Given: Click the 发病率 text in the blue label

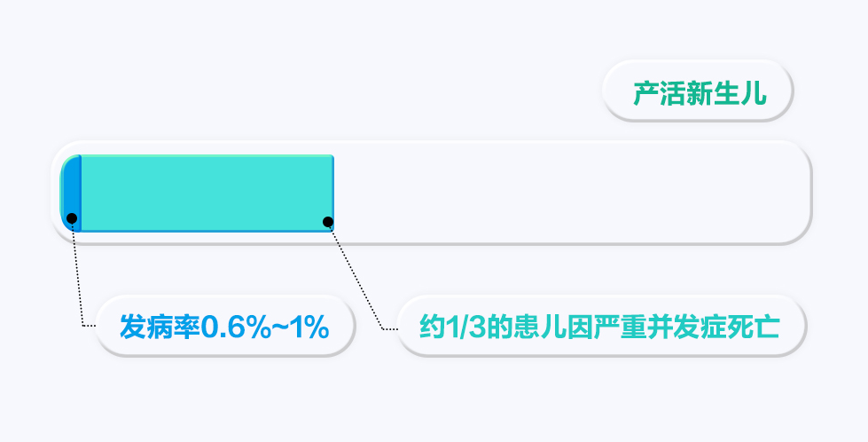Looking at the screenshot, I should pyautogui.click(x=160, y=327).
